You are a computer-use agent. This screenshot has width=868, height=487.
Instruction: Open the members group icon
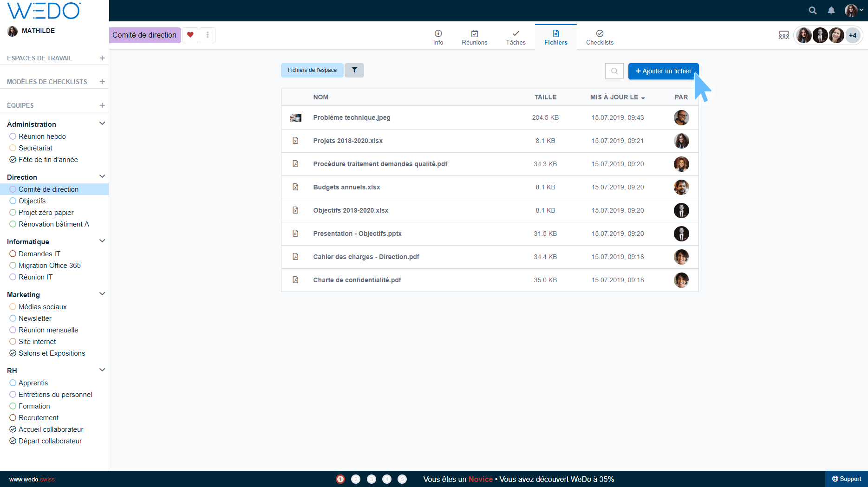(784, 35)
